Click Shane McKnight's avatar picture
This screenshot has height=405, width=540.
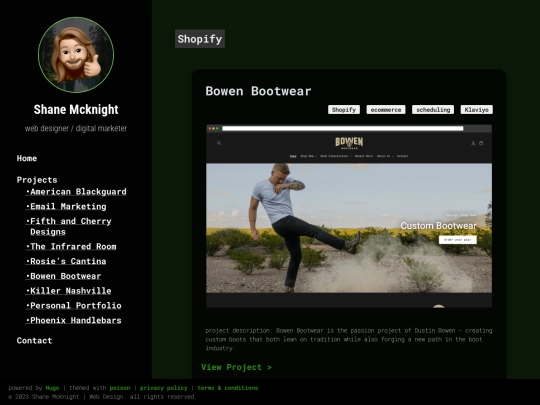[x=76, y=55]
